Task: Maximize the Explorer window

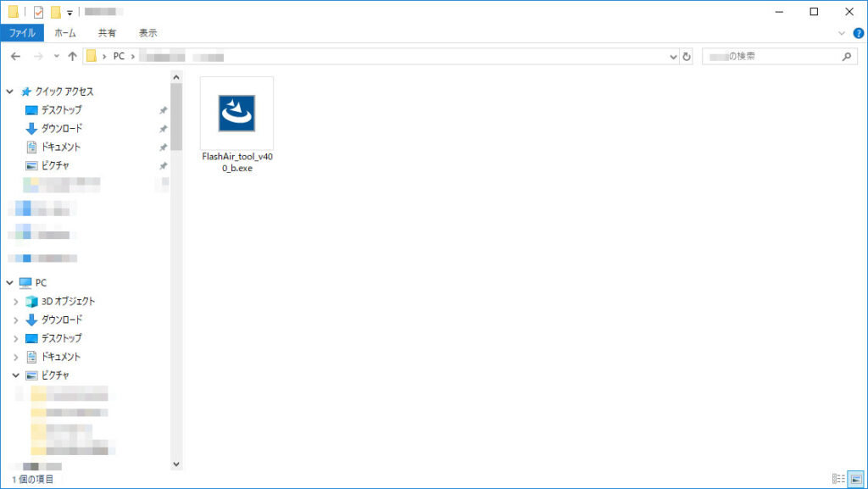Action: [x=814, y=12]
